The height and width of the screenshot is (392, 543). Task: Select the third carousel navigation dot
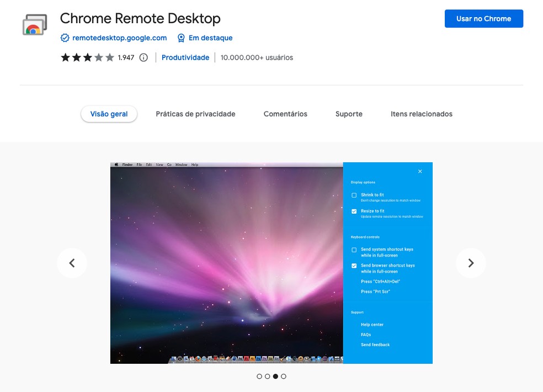(275, 376)
